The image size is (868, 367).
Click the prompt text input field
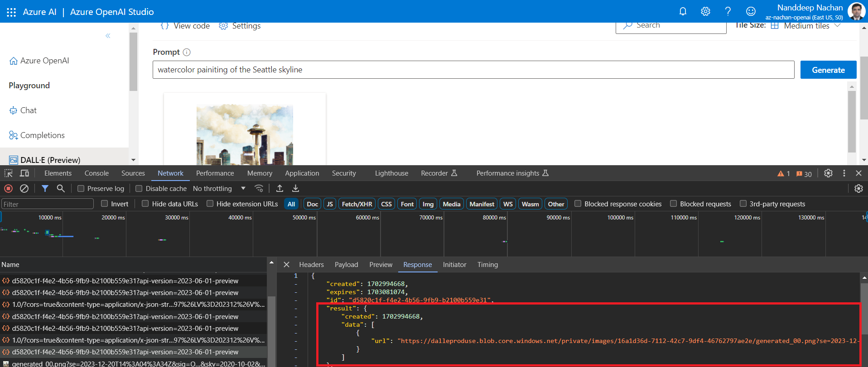(x=473, y=70)
